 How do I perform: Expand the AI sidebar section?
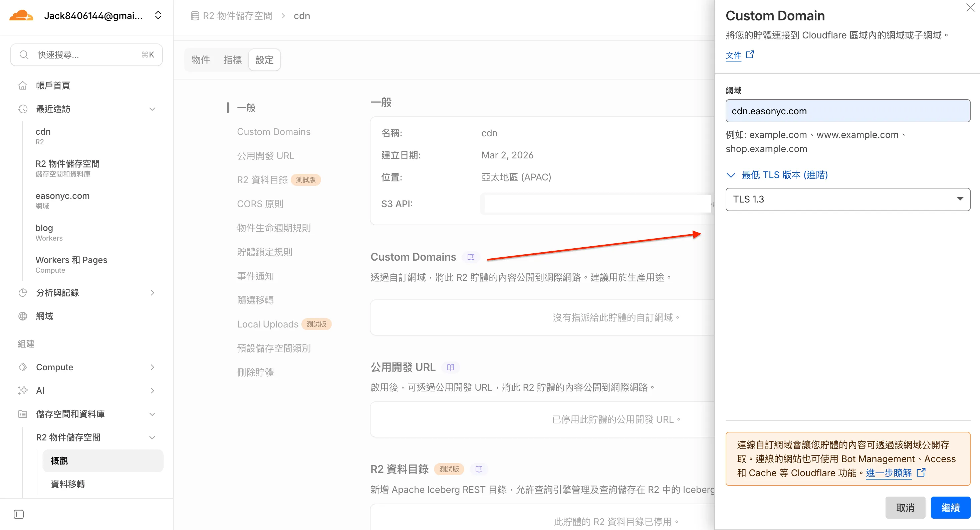pyautogui.click(x=152, y=390)
